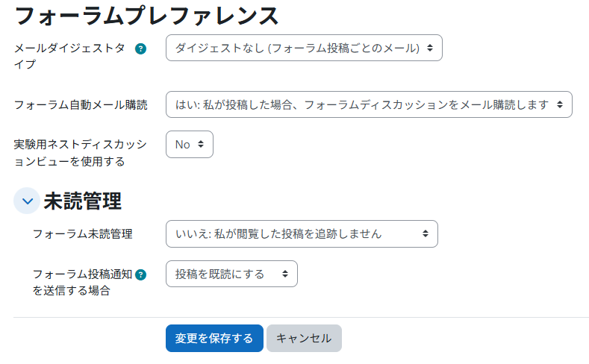589x364 pixels.
Task: Open the No dropdown for nested discussion view
Action: (x=190, y=145)
